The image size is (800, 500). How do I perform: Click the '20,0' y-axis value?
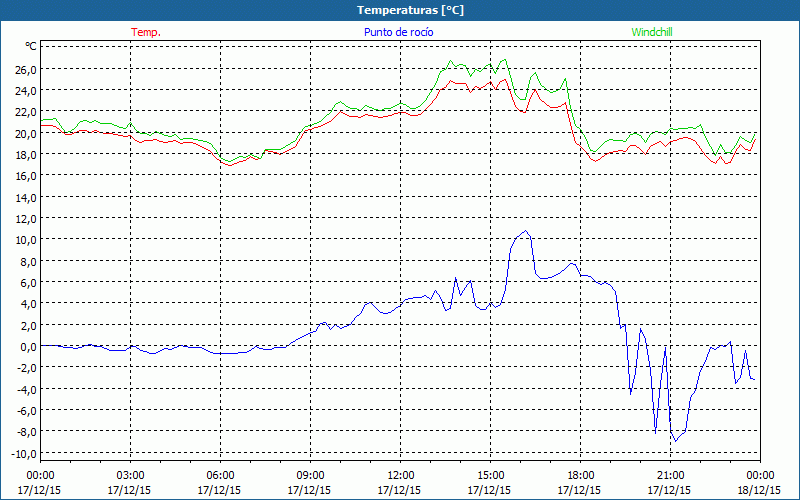coord(26,134)
